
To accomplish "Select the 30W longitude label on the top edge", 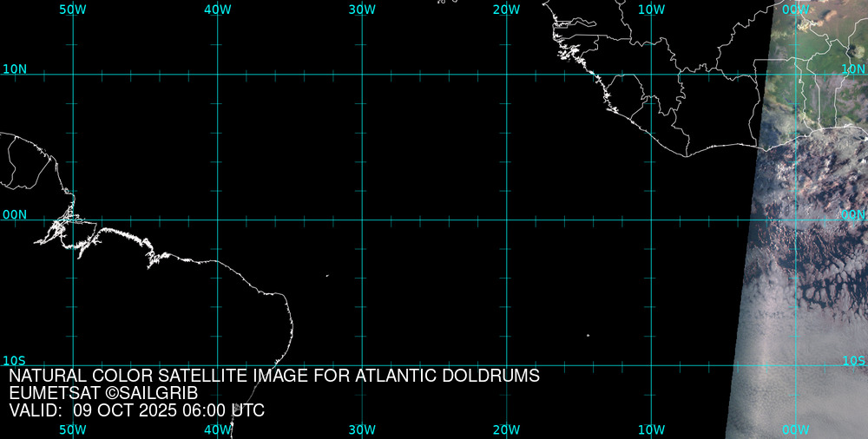I will tap(362, 9).
